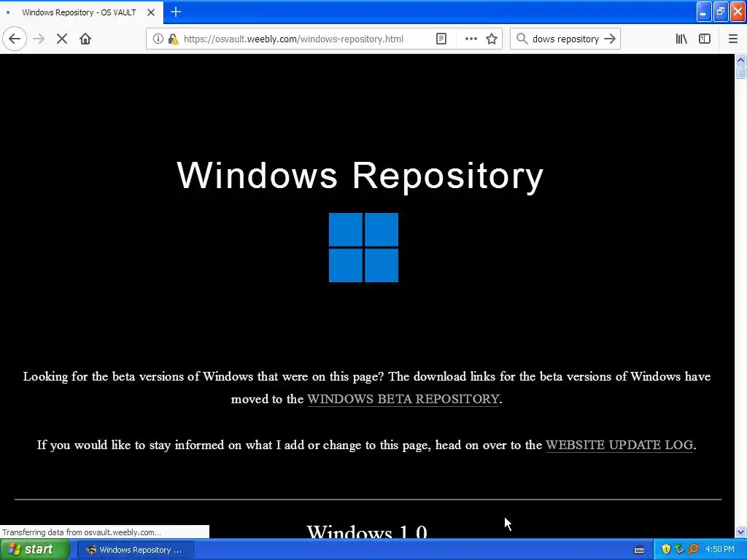Open the WINDOWS BETA REPOSITORY link
The image size is (747, 560).
coord(403,399)
